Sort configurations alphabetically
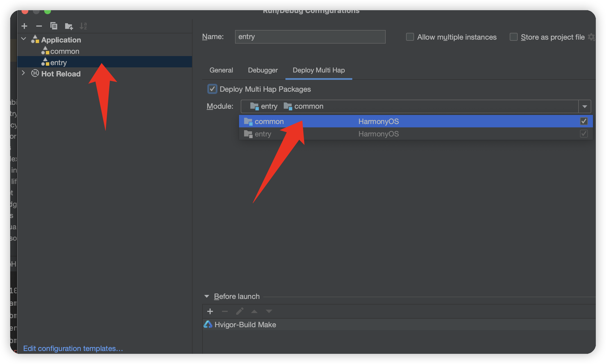 [x=83, y=26]
